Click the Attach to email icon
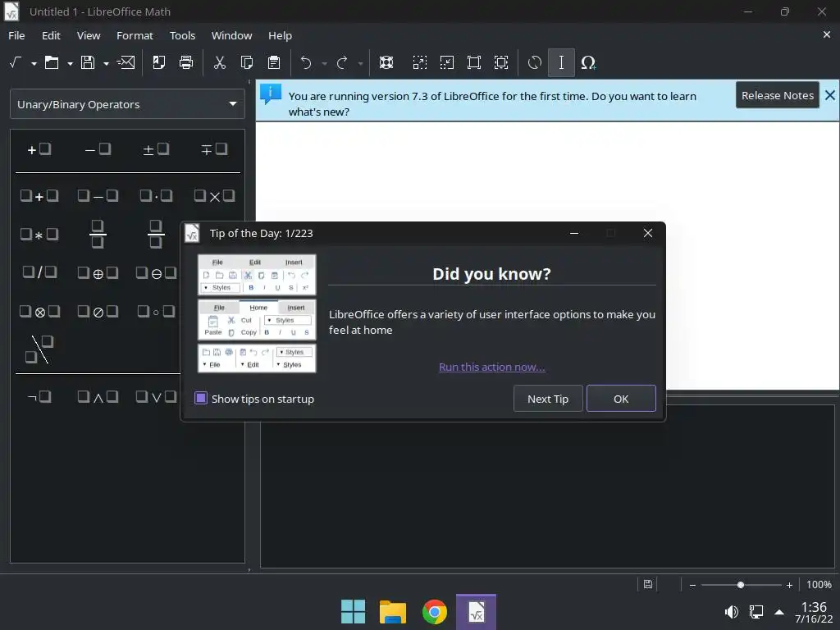Image resolution: width=840 pixels, height=630 pixels. pyautogui.click(x=126, y=62)
